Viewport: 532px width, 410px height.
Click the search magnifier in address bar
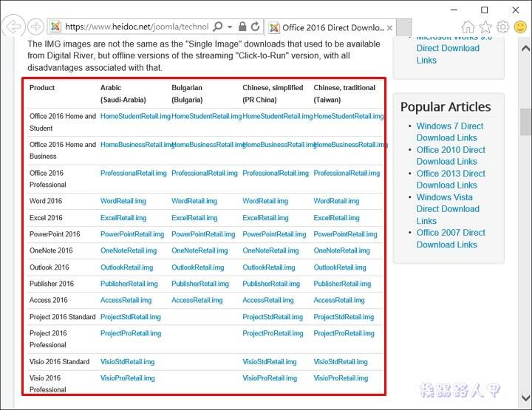point(218,26)
